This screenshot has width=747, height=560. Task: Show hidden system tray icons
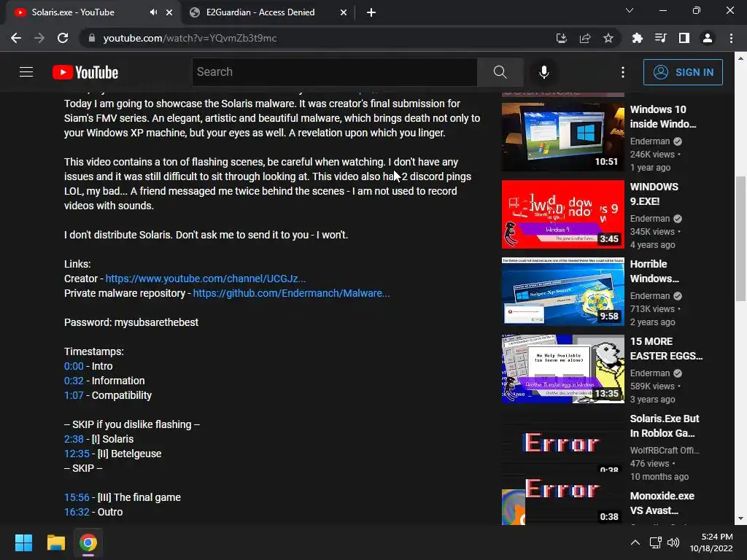[x=635, y=542]
